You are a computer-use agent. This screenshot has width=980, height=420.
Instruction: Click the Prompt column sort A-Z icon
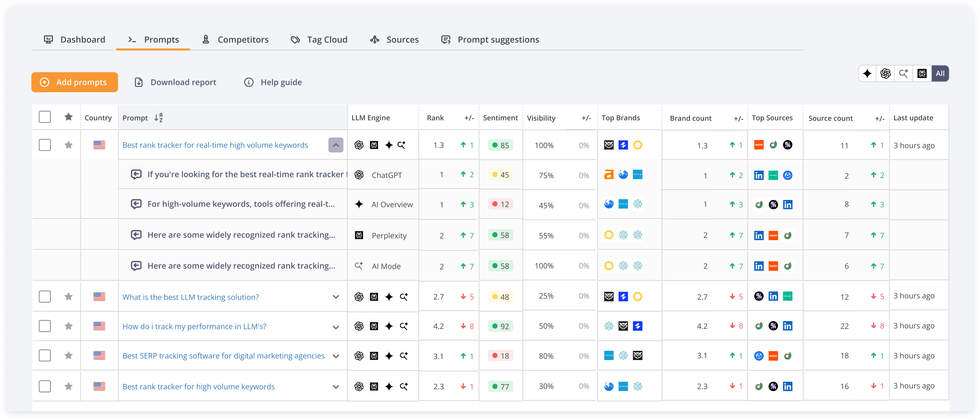coord(158,118)
